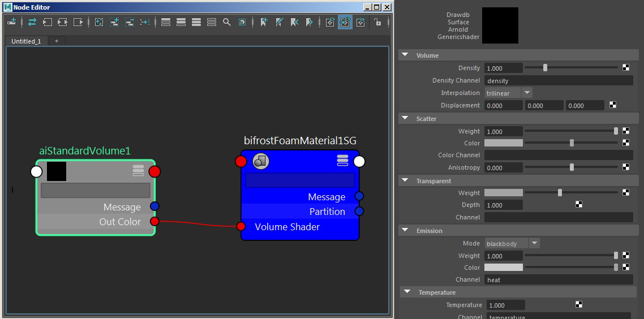Set nodes to custom attribute view
This screenshot has height=319, width=644.
pos(212,22)
